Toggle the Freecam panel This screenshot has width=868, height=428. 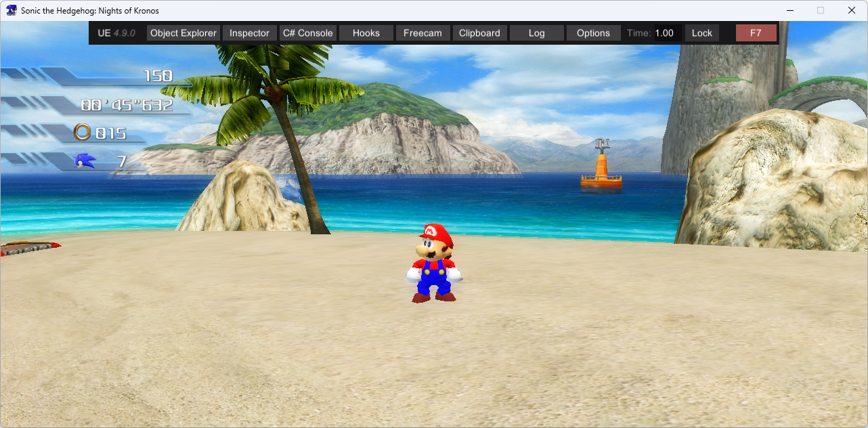tap(422, 33)
